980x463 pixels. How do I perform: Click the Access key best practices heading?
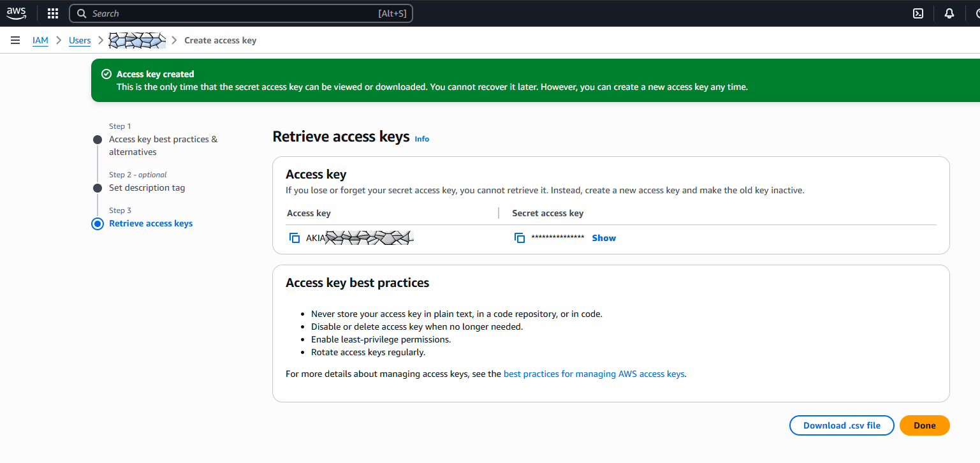357,283
